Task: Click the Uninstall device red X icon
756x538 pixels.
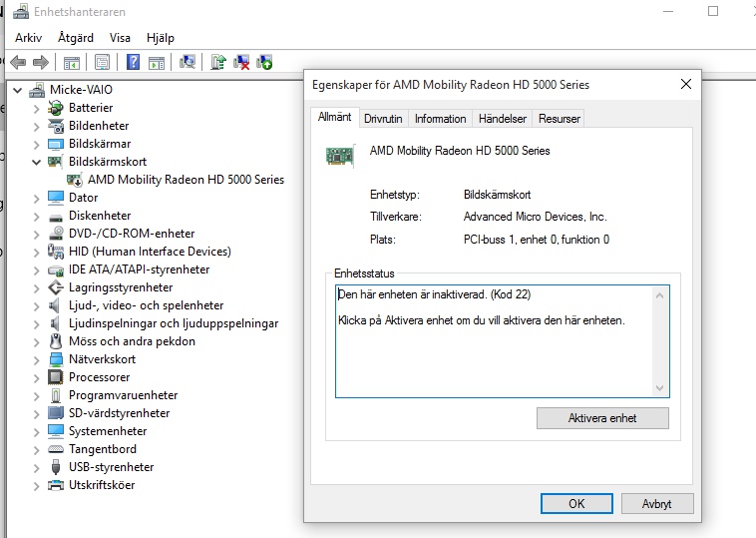Action: point(241,62)
